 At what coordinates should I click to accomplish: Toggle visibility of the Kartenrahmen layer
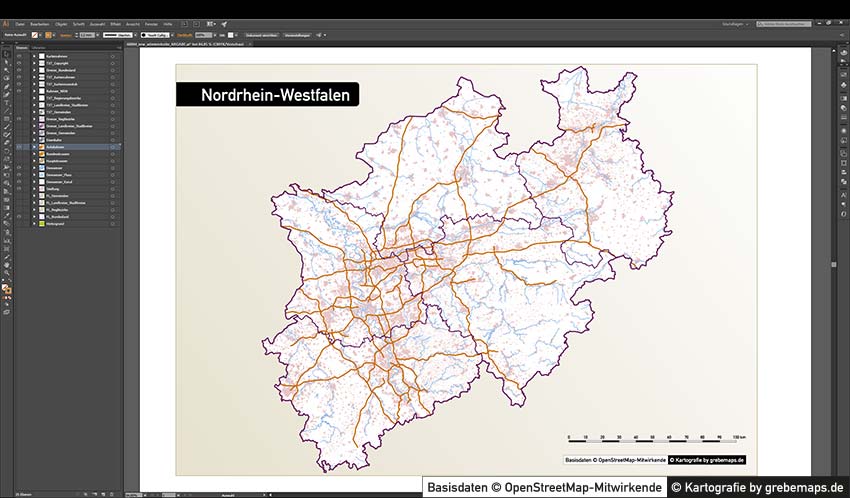coord(19,55)
